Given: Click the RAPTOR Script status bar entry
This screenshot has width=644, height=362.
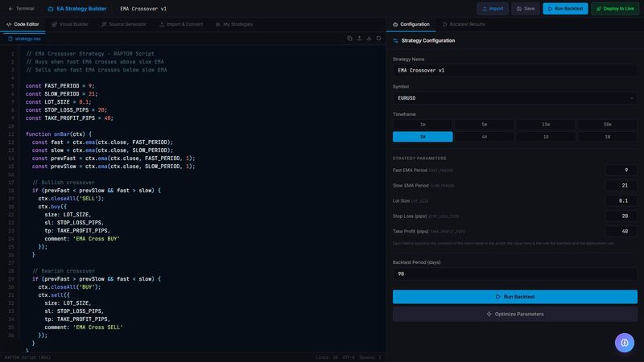Looking at the screenshot, I should click(x=27, y=357).
